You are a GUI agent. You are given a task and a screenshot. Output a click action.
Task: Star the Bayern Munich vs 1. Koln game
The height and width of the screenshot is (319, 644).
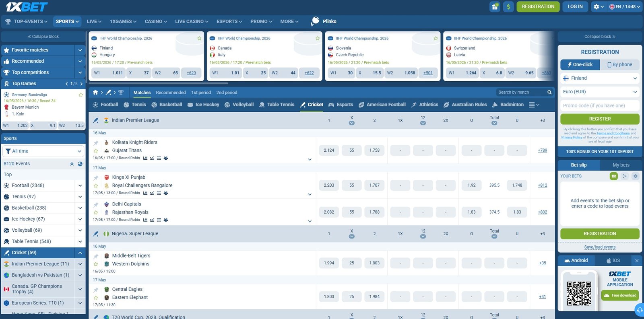(80, 95)
